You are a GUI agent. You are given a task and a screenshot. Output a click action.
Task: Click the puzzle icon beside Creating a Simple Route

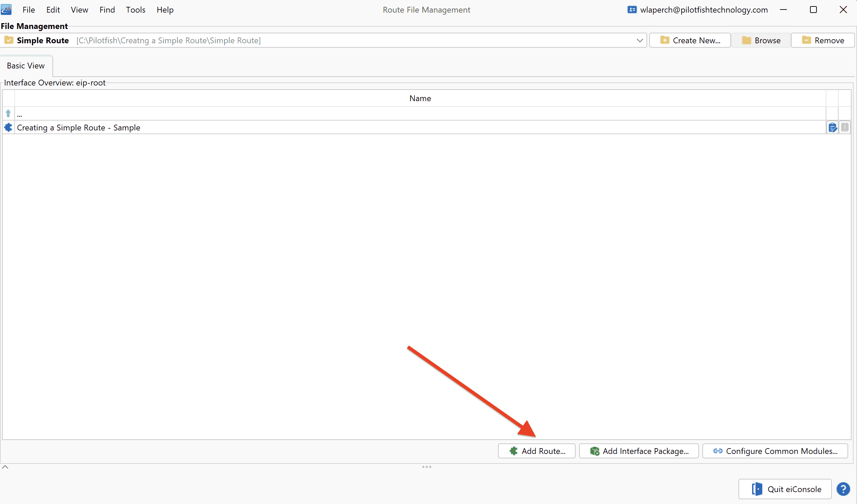point(8,128)
